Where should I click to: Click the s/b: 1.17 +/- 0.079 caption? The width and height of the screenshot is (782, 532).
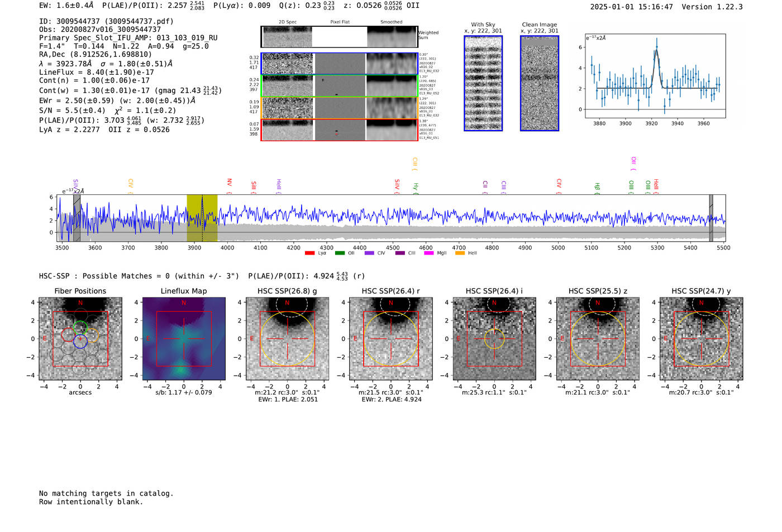pos(184,392)
